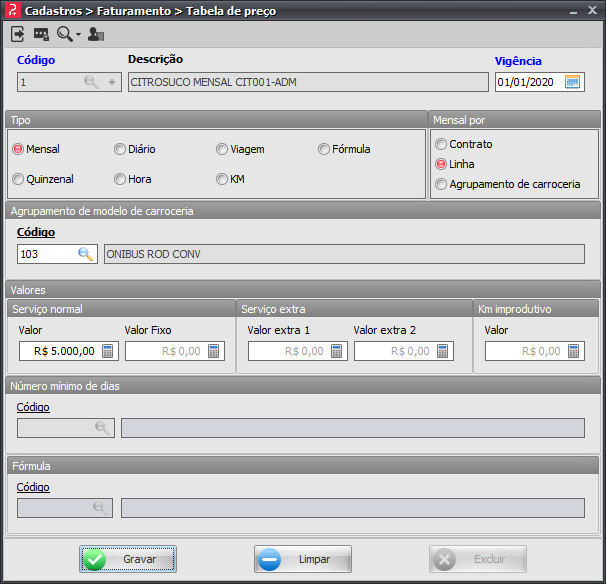This screenshot has height=584, width=606.
Task: Click the Código link under Fórmula
Action: click(33, 487)
